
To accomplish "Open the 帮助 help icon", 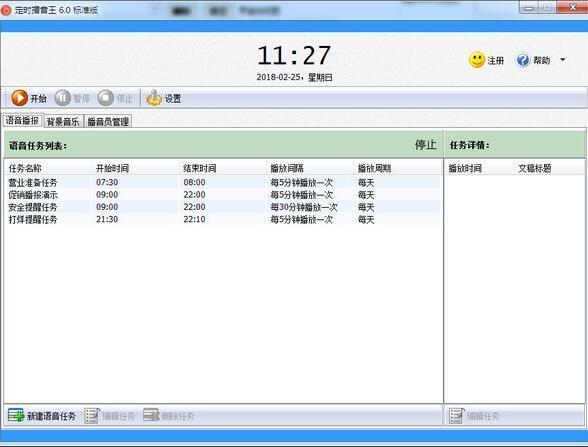I will click(x=523, y=60).
